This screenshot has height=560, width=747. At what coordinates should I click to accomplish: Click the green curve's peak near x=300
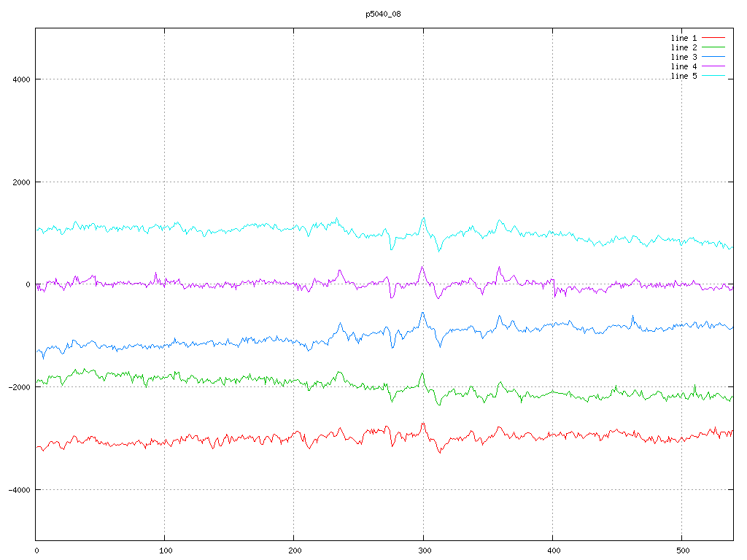click(422, 373)
